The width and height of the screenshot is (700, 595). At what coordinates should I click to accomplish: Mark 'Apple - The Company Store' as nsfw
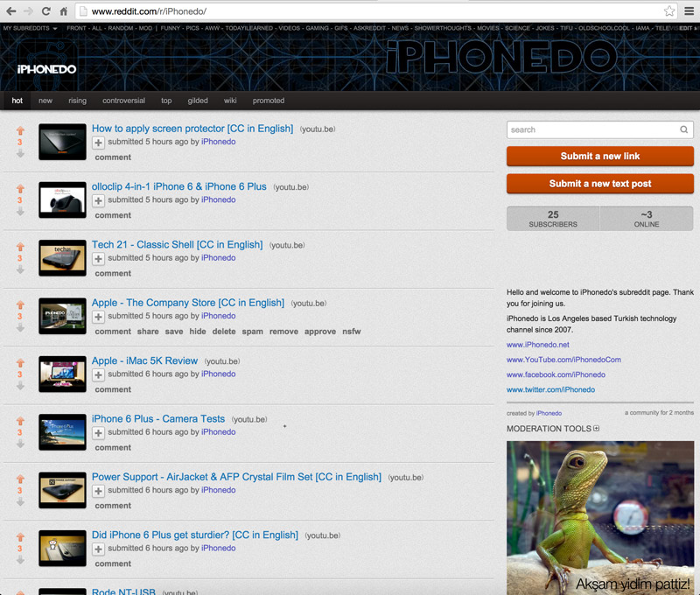[x=352, y=332]
